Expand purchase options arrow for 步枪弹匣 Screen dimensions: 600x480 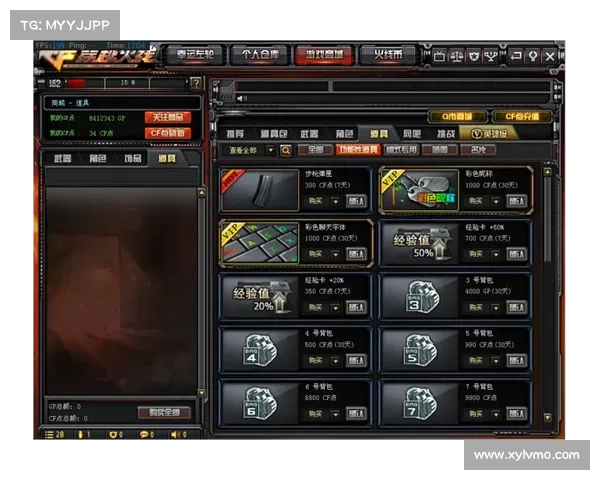pos(334,201)
